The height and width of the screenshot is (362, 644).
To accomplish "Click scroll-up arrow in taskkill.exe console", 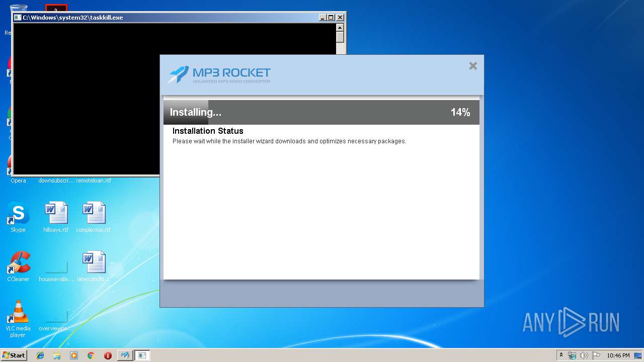I will click(340, 28).
